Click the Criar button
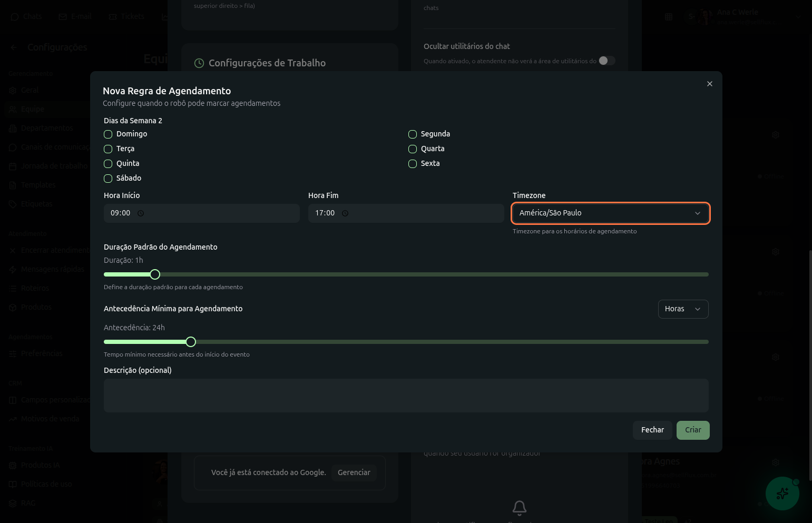Image resolution: width=812 pixels, height=523 pixels. point(692,430)
